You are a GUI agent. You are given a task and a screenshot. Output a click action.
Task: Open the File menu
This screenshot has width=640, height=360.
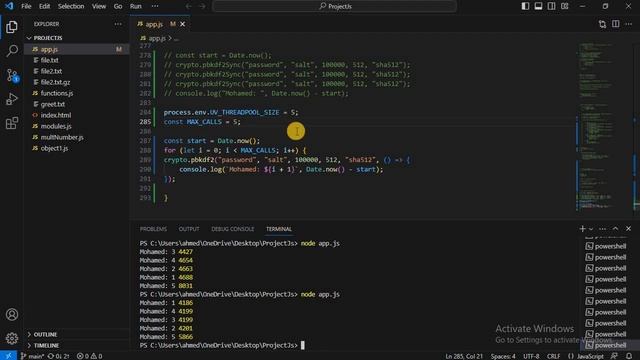pos(26,6)
